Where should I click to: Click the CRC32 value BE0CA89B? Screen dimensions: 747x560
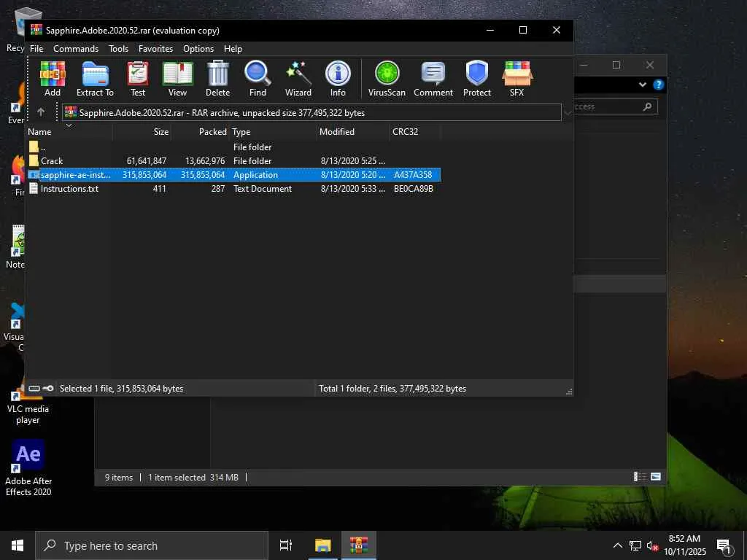coord(414,189)
